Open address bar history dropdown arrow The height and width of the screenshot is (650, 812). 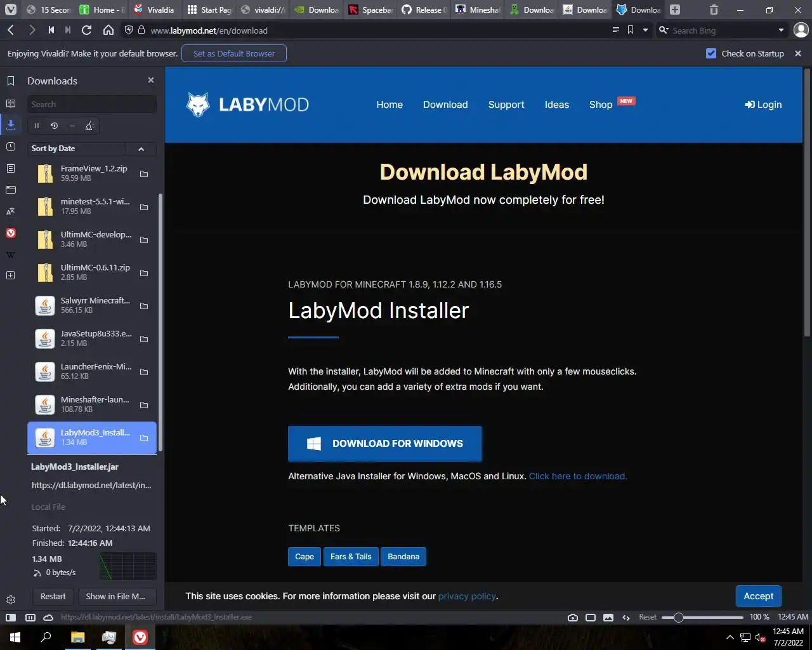point(645,30)
